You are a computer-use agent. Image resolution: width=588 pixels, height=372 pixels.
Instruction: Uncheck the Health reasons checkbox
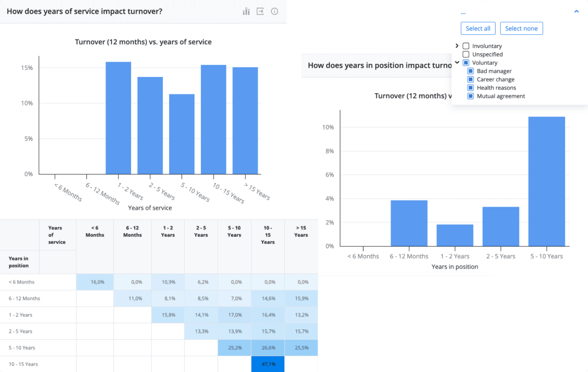(470, 87)
